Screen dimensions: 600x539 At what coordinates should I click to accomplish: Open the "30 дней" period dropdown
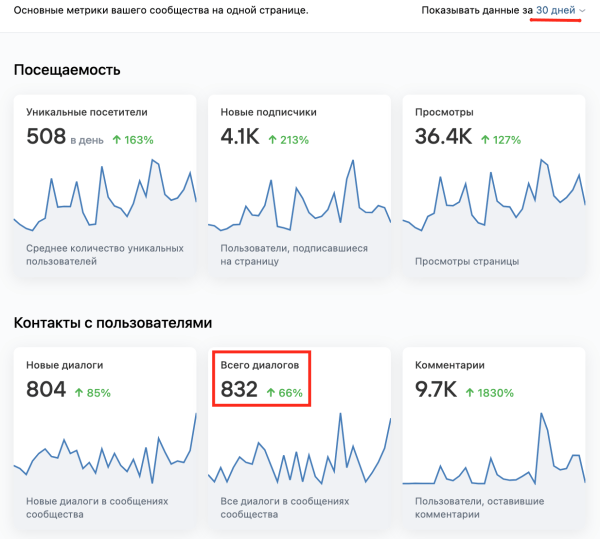click(x=555, y=10)
